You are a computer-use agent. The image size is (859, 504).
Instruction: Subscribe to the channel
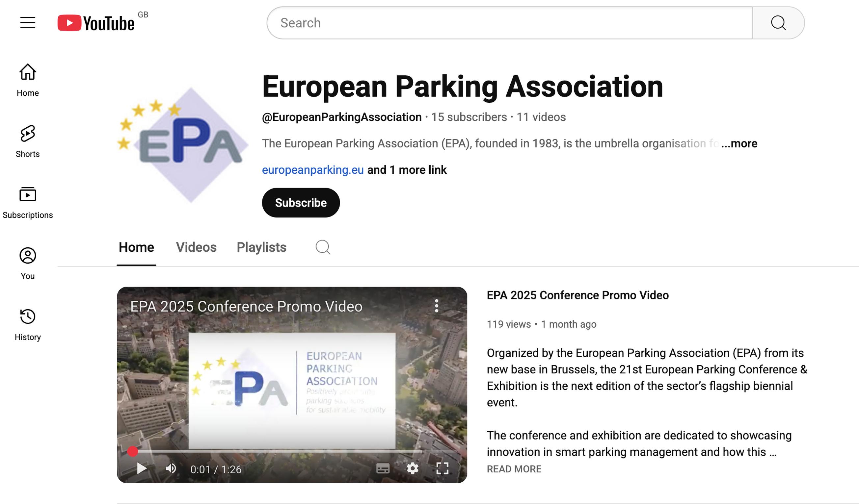301,203
